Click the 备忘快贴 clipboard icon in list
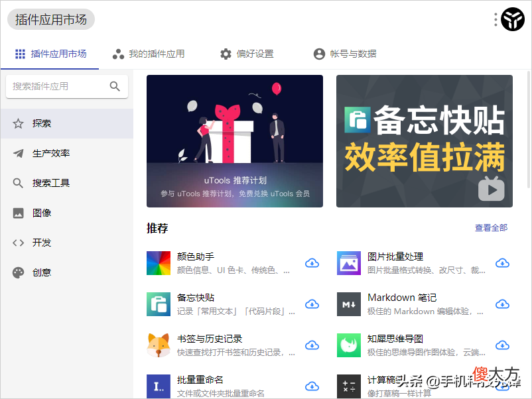Viewport: 532px width, 399px height. (159, 304)
